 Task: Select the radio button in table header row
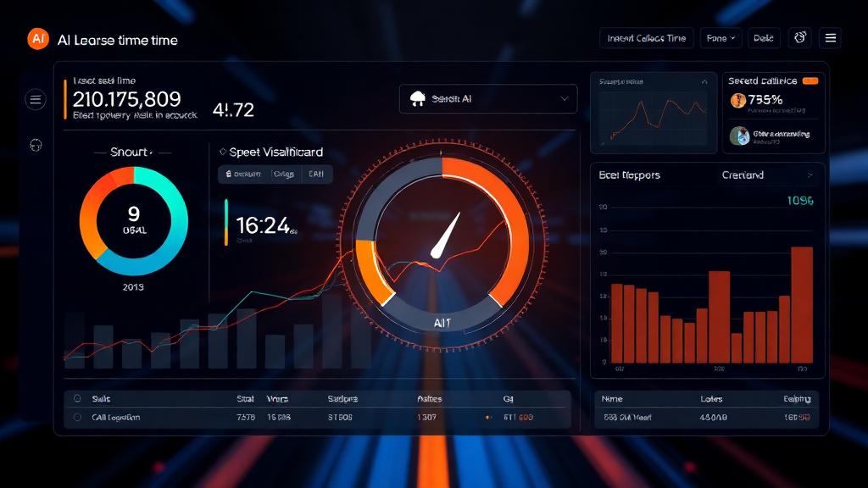pyautogui.click(x=77, y=398)
